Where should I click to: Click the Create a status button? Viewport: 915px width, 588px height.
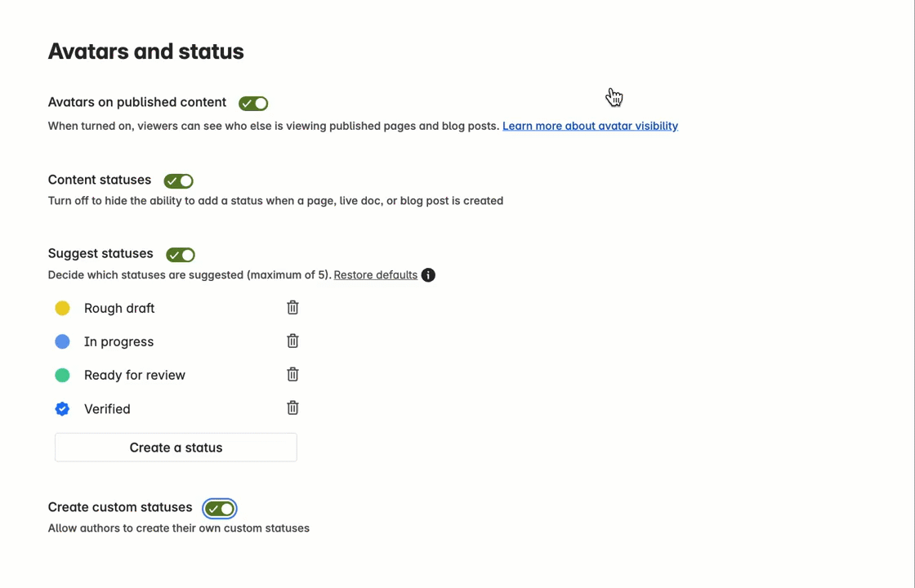coord(176,448)
